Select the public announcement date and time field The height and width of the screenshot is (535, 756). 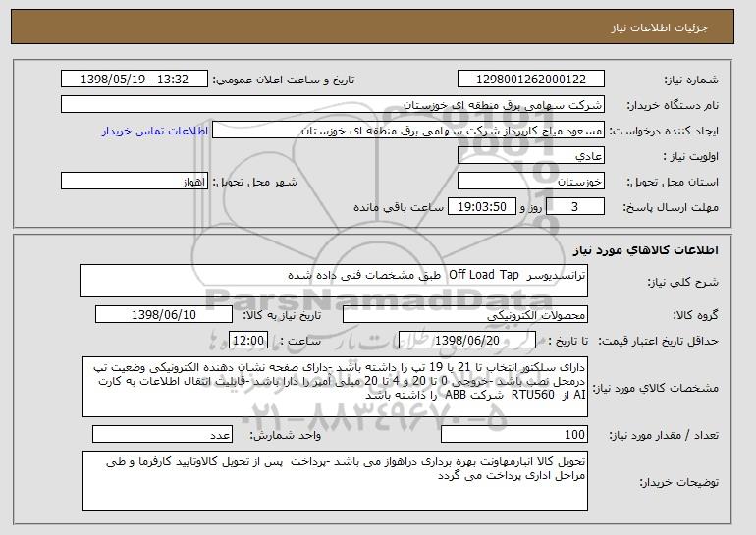135,80
